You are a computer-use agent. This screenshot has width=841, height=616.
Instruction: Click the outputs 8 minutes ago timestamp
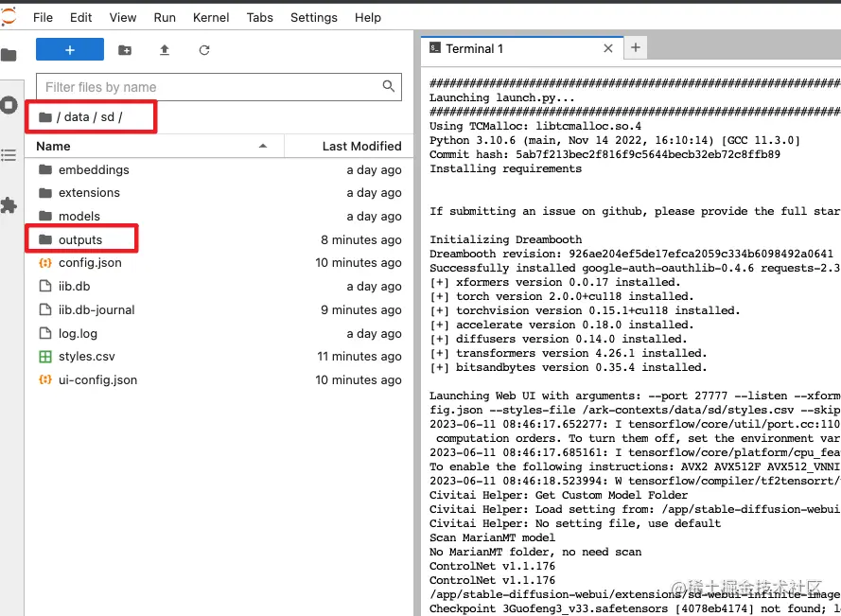pos(361,239)
